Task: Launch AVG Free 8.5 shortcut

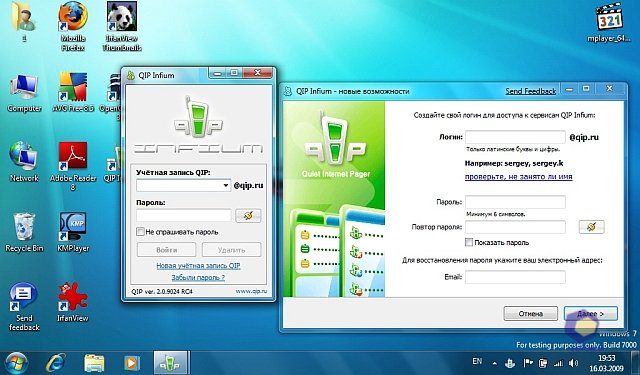Action: (x=73, y=93)
